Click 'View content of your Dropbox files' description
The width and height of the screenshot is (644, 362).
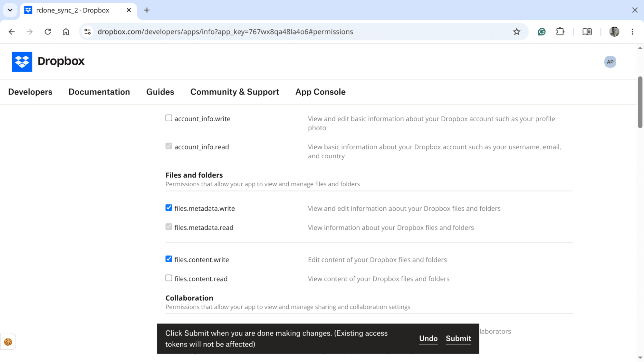[x=379, y=279]
